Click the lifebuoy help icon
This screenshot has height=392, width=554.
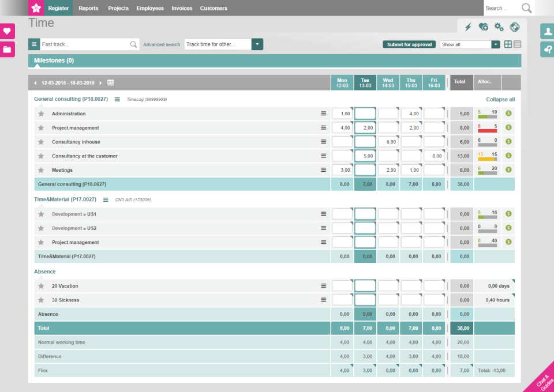pos(514,27)
